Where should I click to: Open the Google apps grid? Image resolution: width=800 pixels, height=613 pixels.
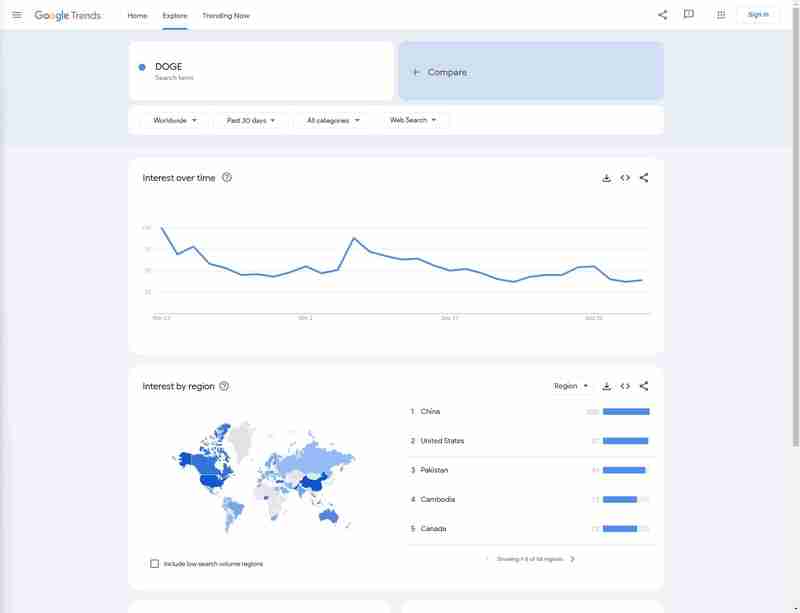coord(721,15)
